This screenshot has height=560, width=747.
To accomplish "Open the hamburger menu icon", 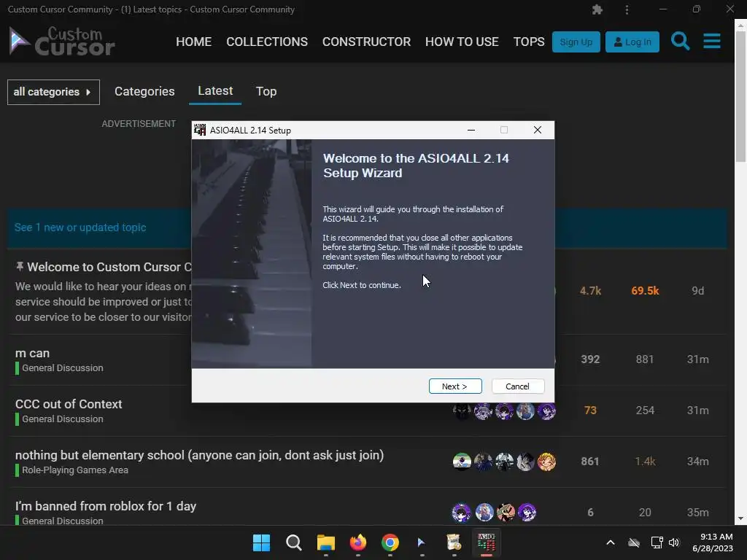I will coord(712,41).
